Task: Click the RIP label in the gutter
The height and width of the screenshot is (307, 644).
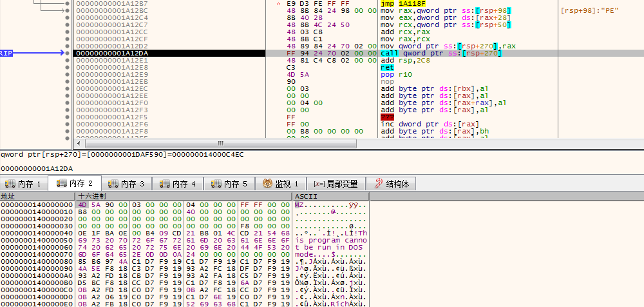Action: click(x=6, y=53)
